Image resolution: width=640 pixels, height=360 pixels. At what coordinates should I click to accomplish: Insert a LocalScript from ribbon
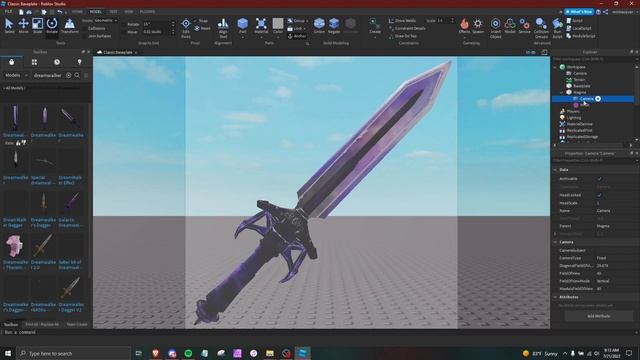[578, 28]
